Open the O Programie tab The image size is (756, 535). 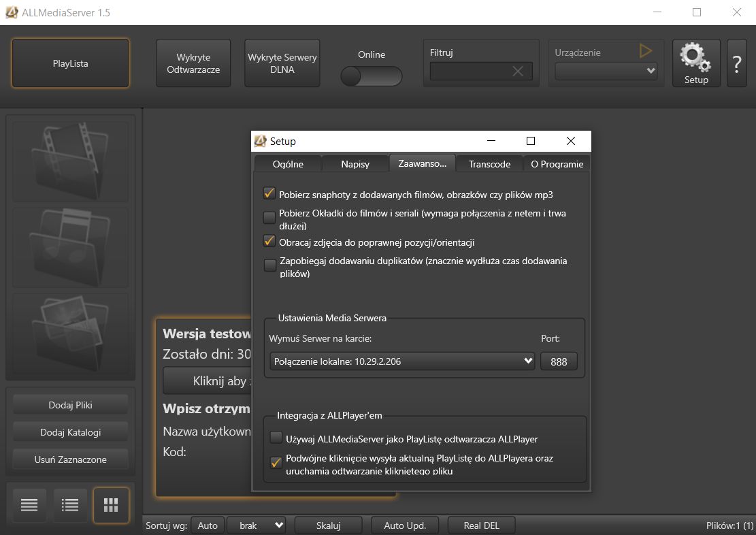pos(557,163)
